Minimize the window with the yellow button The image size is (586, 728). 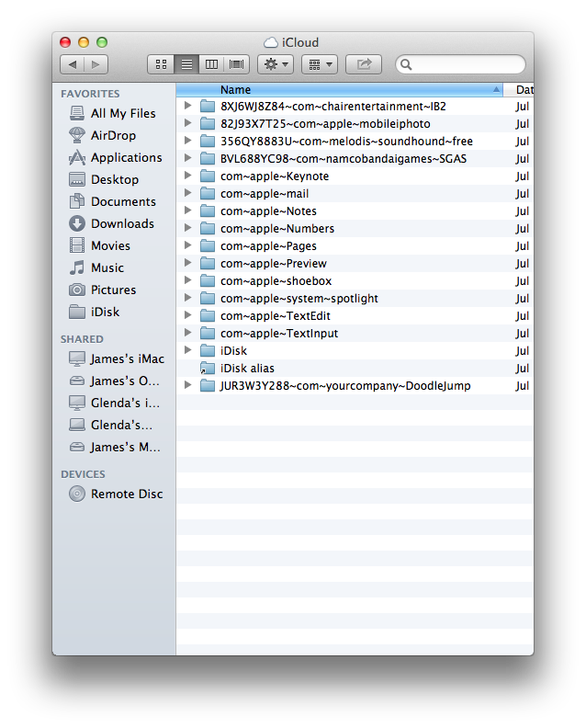(84, 42)
